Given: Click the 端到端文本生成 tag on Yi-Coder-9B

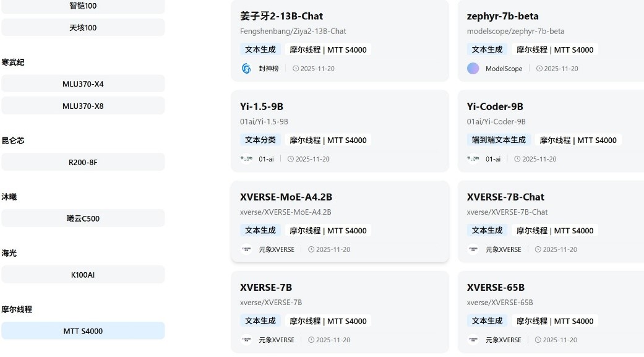Looking at the screenshot, I should pos(499,140).
